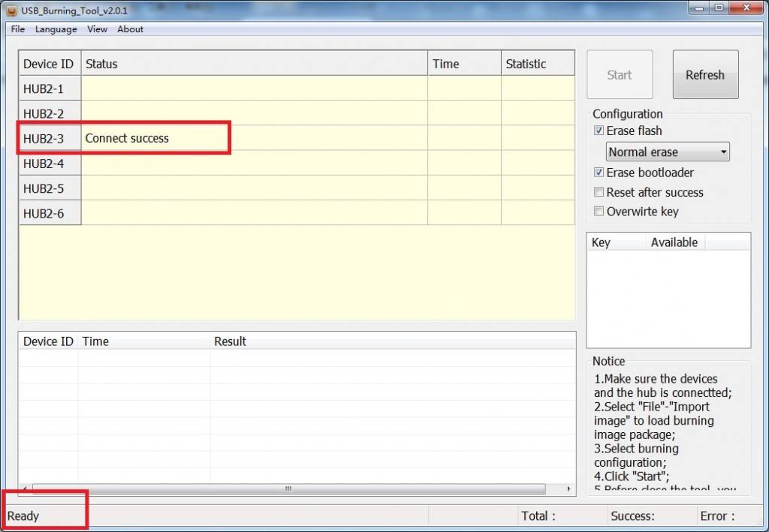Uncheck the Erase flash checkbox
This screenshot has height=532, width=769.
point(599,131)
